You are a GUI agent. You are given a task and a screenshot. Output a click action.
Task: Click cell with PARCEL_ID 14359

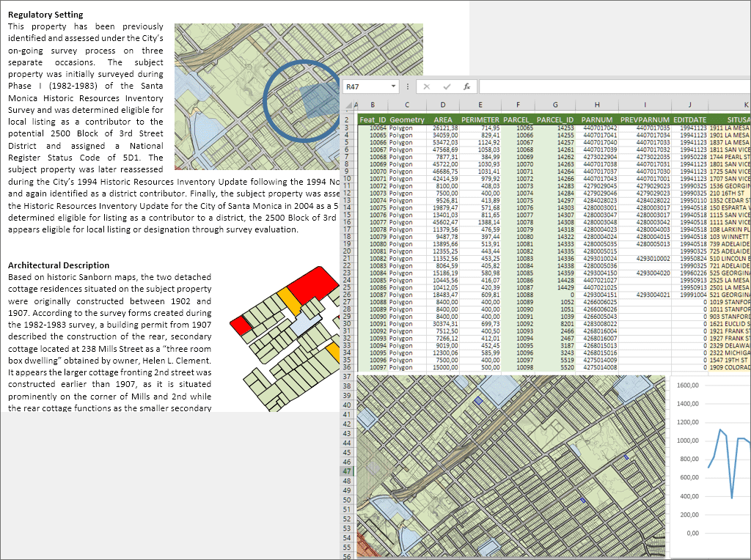coord(555,273)
